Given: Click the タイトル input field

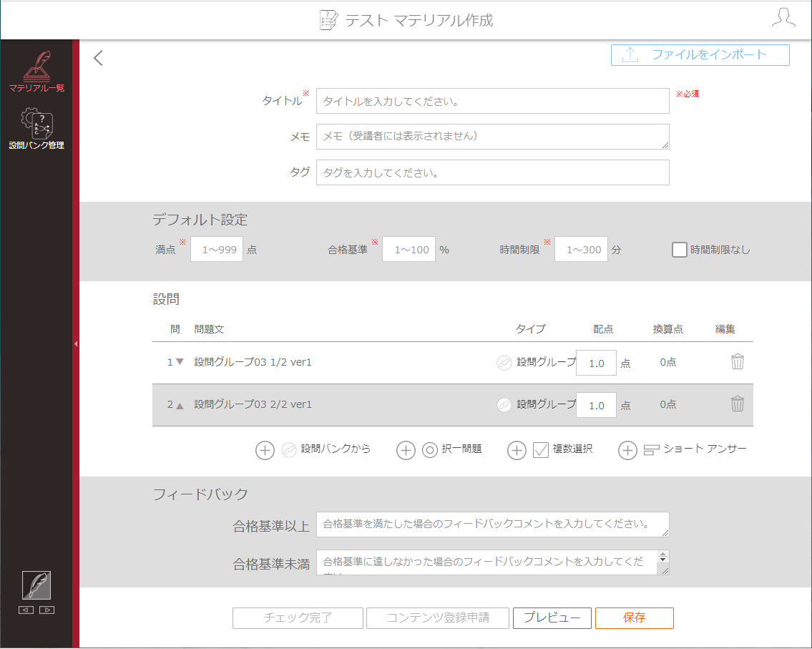Looking at the screenshot, I should tap(492, 101).
